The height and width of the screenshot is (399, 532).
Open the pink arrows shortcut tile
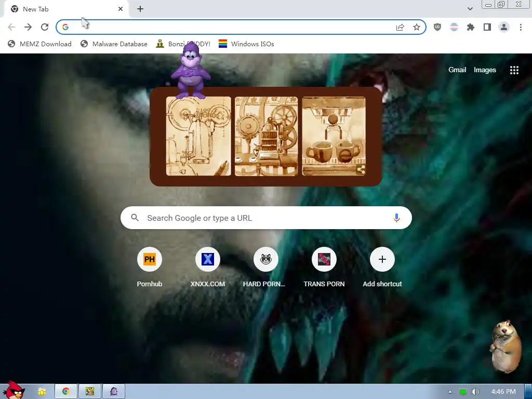(324, 259)
